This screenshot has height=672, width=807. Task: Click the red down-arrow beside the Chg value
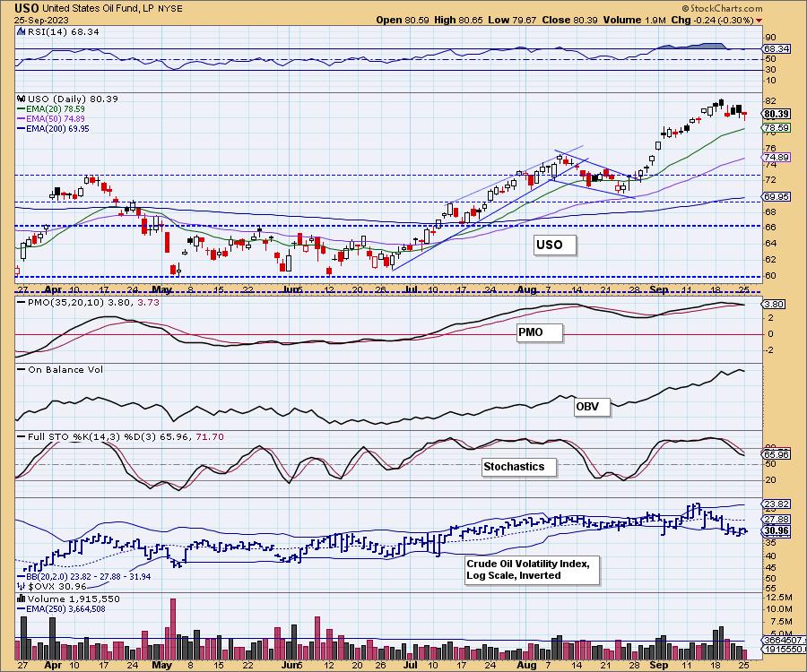tap(759, 21)
